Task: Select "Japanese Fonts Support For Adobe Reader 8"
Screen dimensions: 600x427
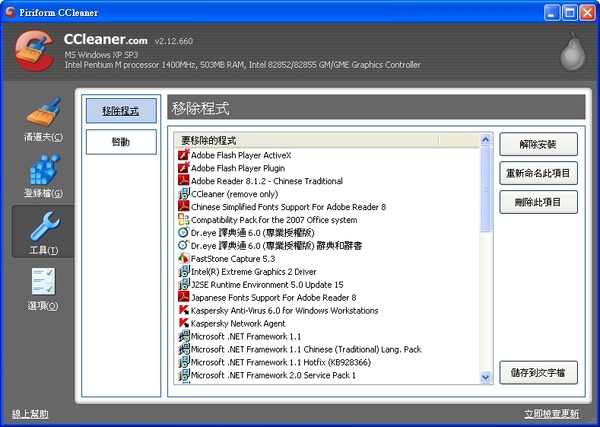Action: (x=274, y=298)
